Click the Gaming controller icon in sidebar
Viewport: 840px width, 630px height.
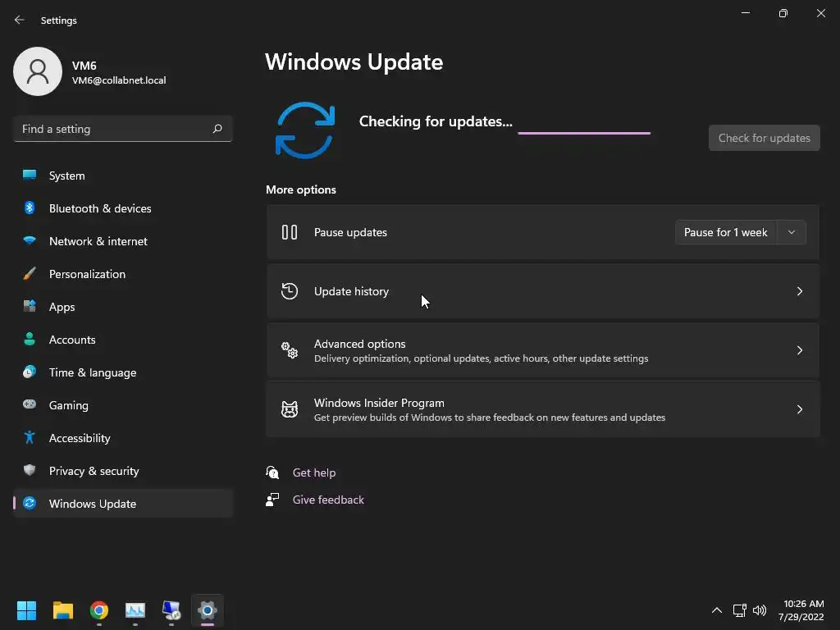pyautogui.click(x=30, y=404)
